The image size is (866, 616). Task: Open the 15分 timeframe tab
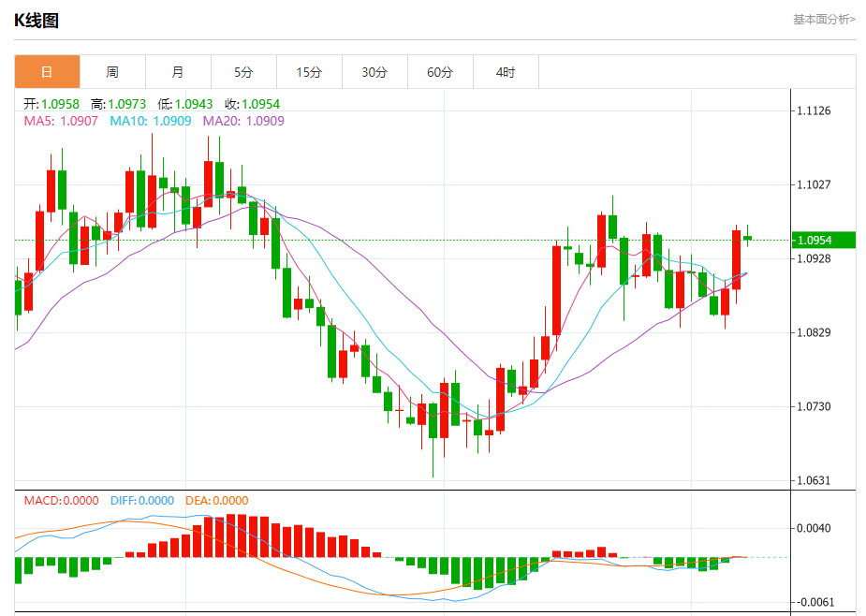click(x=309, y=72)
